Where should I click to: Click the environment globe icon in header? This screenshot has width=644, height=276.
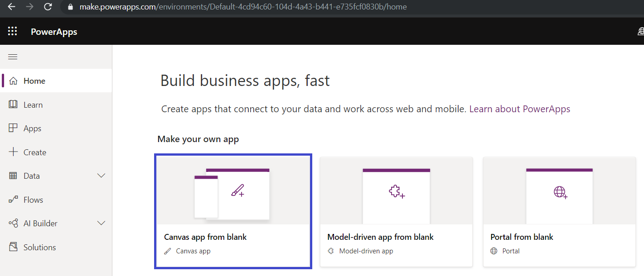641,31
